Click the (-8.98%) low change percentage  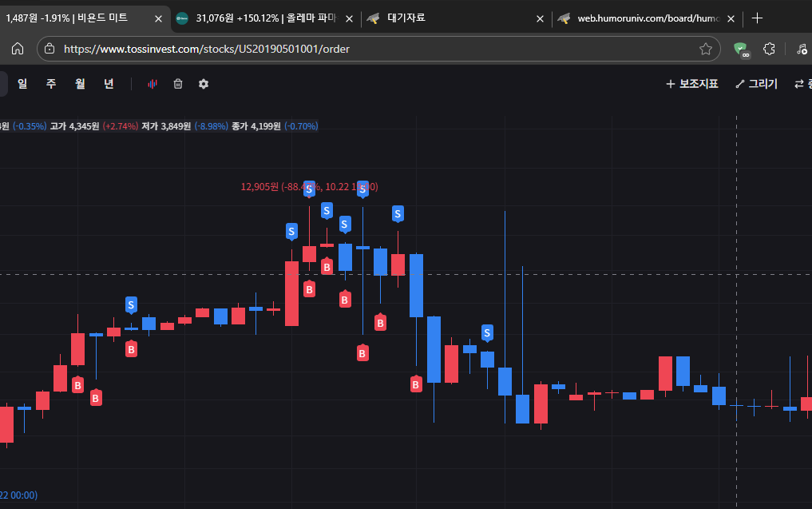point(212,126)
